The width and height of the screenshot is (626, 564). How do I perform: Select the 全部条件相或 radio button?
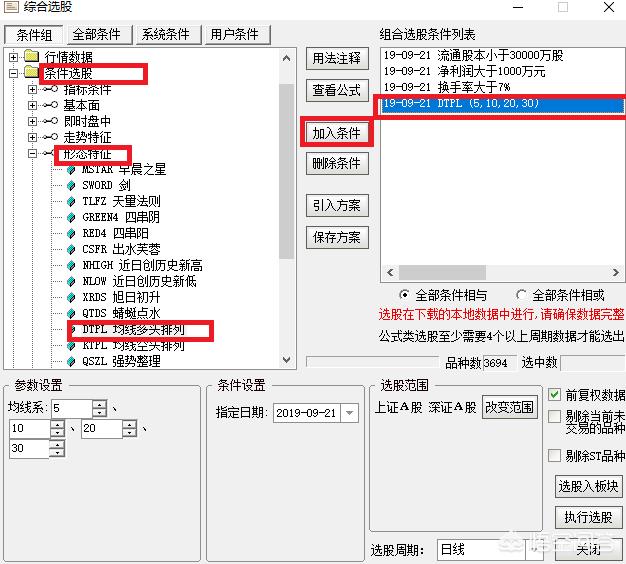click(x=521, y=295)
